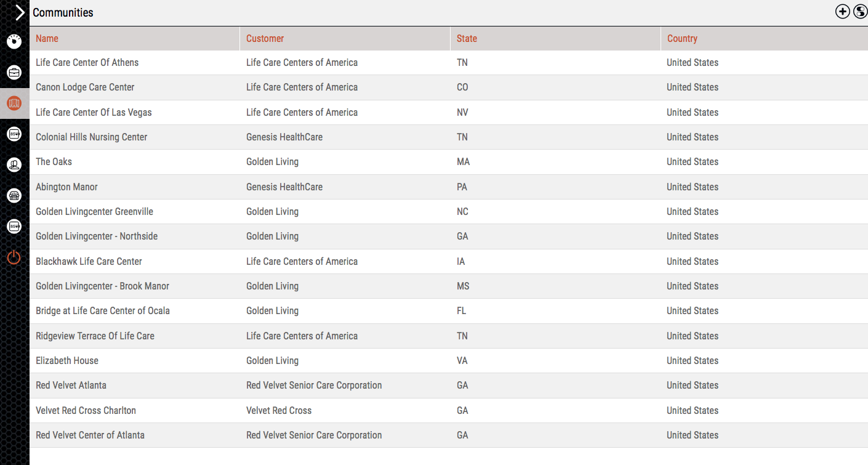Open Blackhawk Life Care Center entry
The height and width of the screenshot is (465, 868).
pos(89,261)
